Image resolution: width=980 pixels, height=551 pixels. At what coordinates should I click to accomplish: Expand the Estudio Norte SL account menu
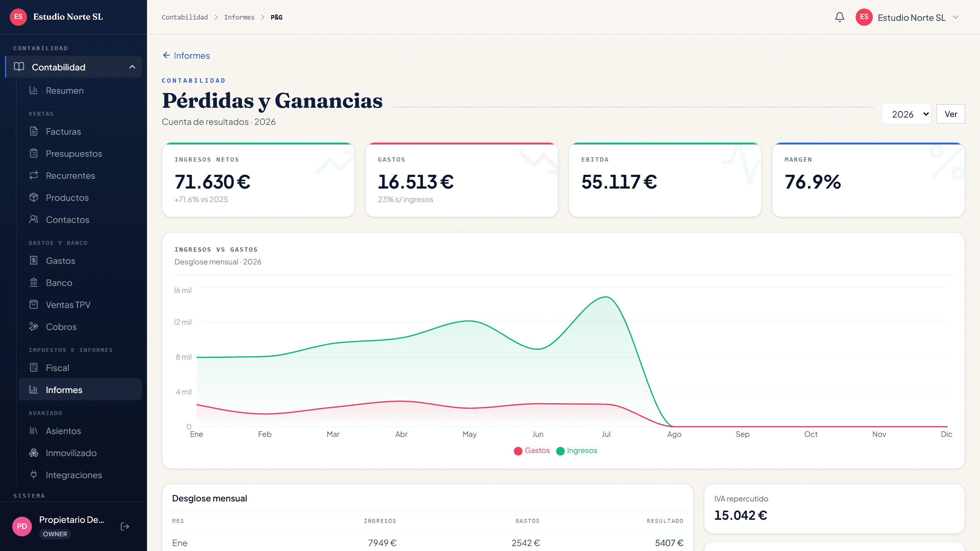pyautogui.click(x=907, y=17)
